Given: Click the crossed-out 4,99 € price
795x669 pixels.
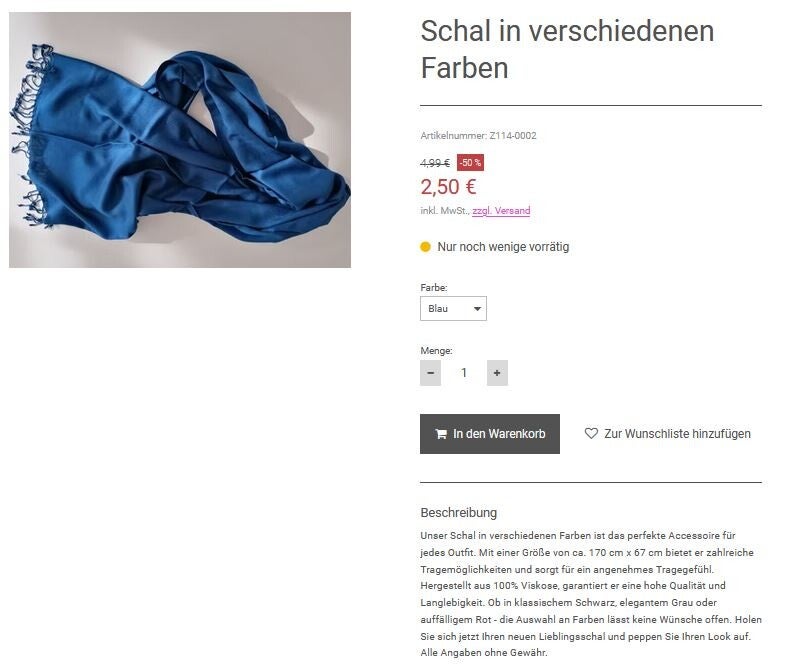Looking at the screenshot, I should coord(435,163).
